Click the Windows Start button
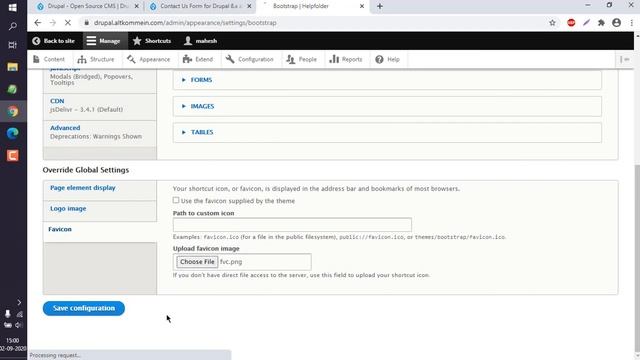 click(x=12, y=7)
